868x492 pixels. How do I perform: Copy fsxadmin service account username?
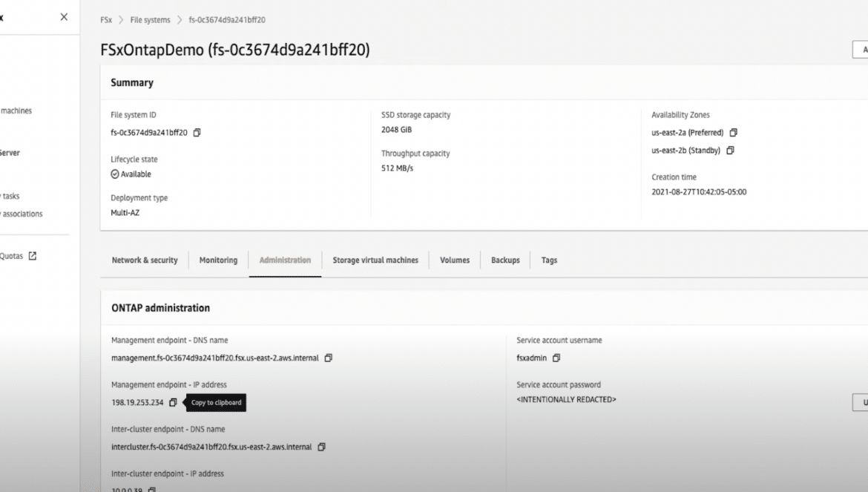pos(556,358)
